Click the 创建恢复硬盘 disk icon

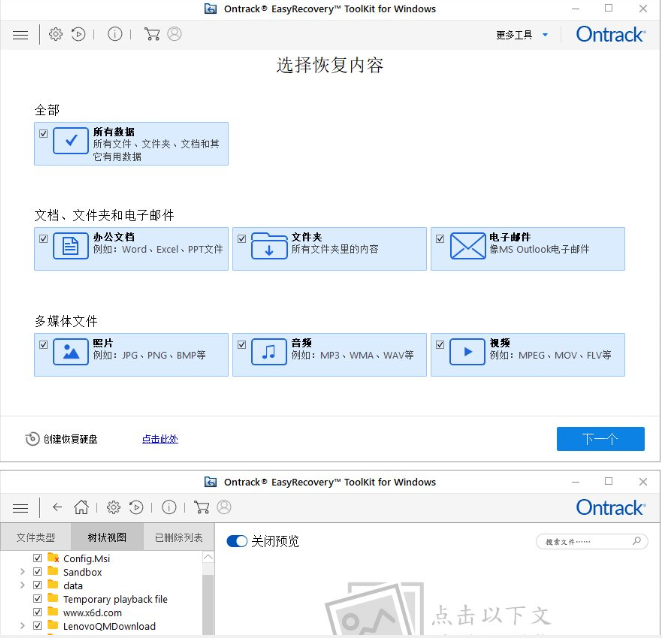point(32,439)
